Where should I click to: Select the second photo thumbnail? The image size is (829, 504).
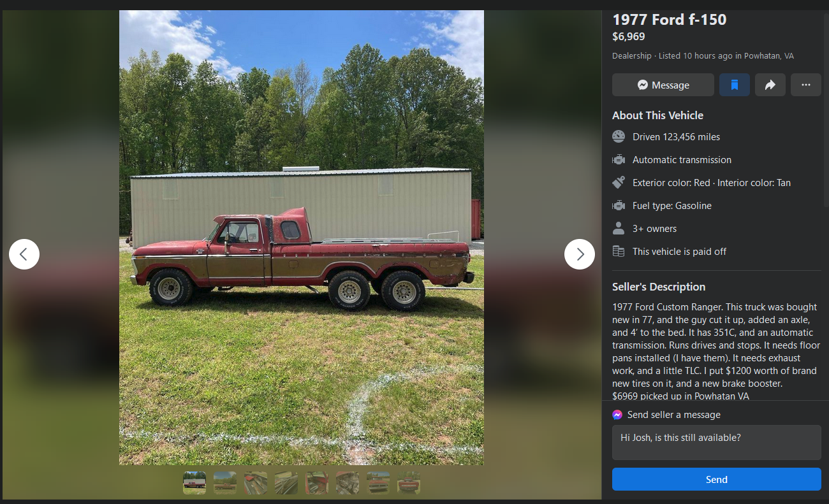[x=225, y=483]
